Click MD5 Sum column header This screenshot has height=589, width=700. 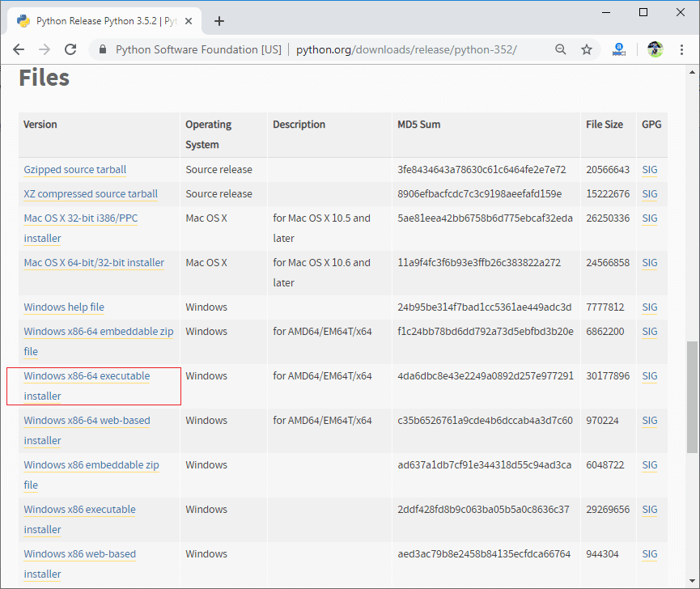[418, 125]
